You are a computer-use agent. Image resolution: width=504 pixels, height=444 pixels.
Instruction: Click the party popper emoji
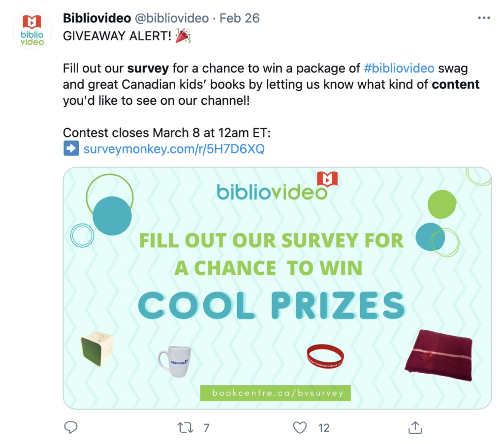pyautogui.click(x=183, y=35)
